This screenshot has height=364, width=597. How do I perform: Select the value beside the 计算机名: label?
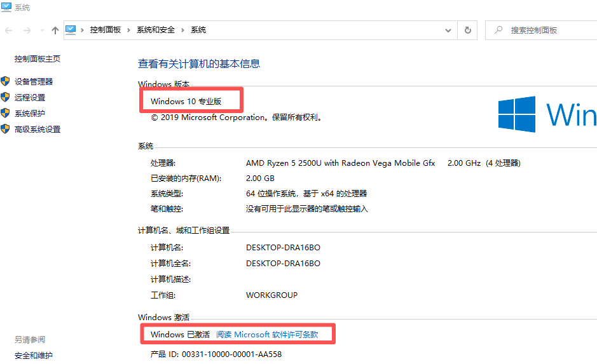(283, 247)
